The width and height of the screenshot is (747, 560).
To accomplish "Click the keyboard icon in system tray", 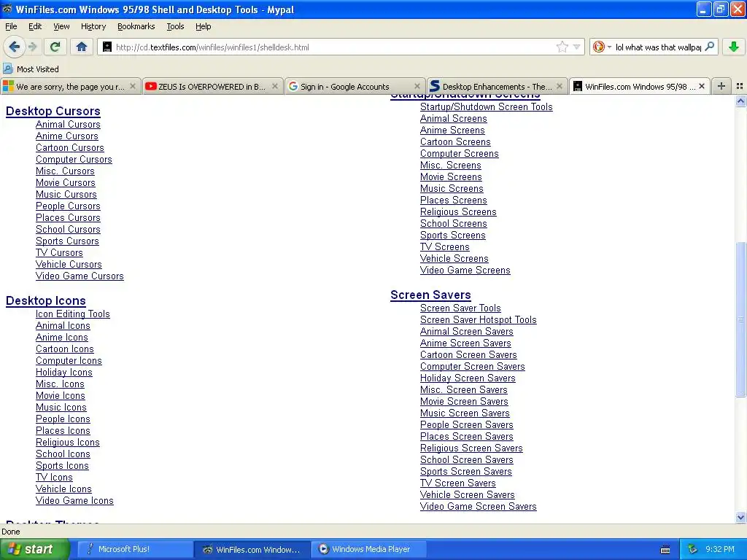I will (665, 550).
